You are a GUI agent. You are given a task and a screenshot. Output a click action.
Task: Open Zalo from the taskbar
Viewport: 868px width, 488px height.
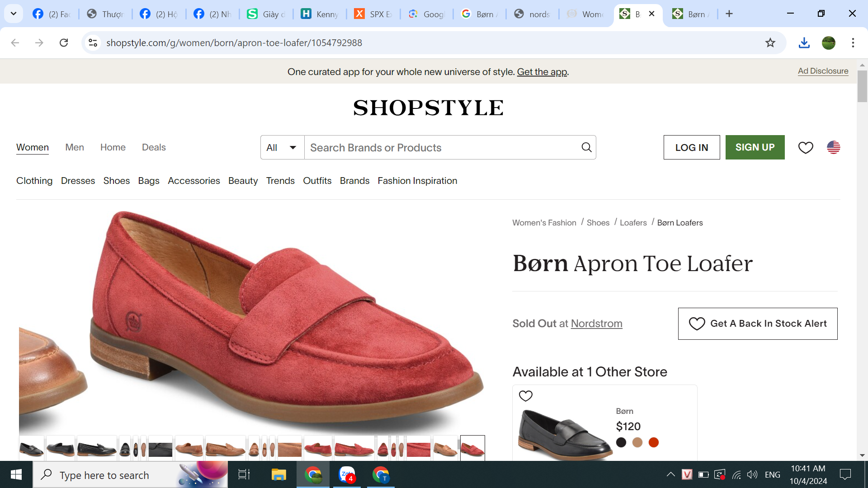(x=347, y=474)
